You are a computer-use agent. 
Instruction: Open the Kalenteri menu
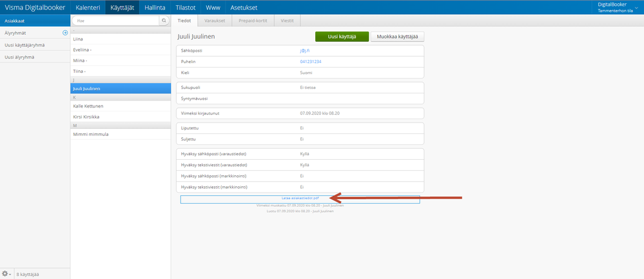88,7
